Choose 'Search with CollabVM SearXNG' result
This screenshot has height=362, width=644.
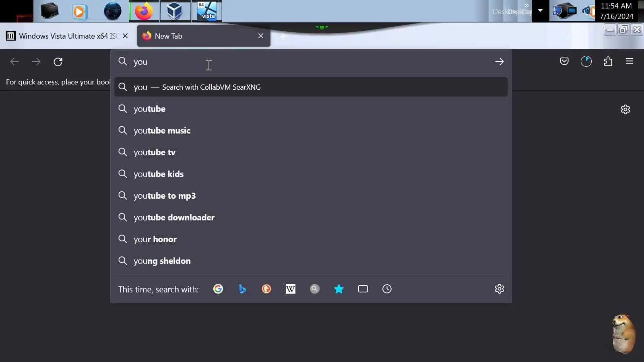[311, 87]
